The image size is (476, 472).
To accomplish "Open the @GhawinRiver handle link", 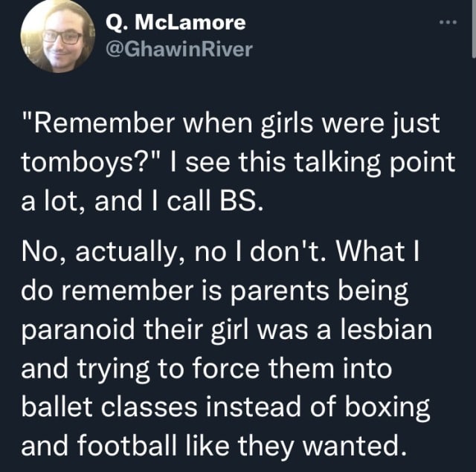I will (x=179, y=49).
